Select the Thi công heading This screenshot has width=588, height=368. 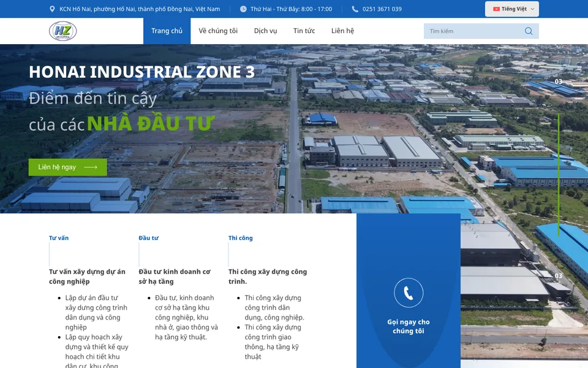click(240, 238)
